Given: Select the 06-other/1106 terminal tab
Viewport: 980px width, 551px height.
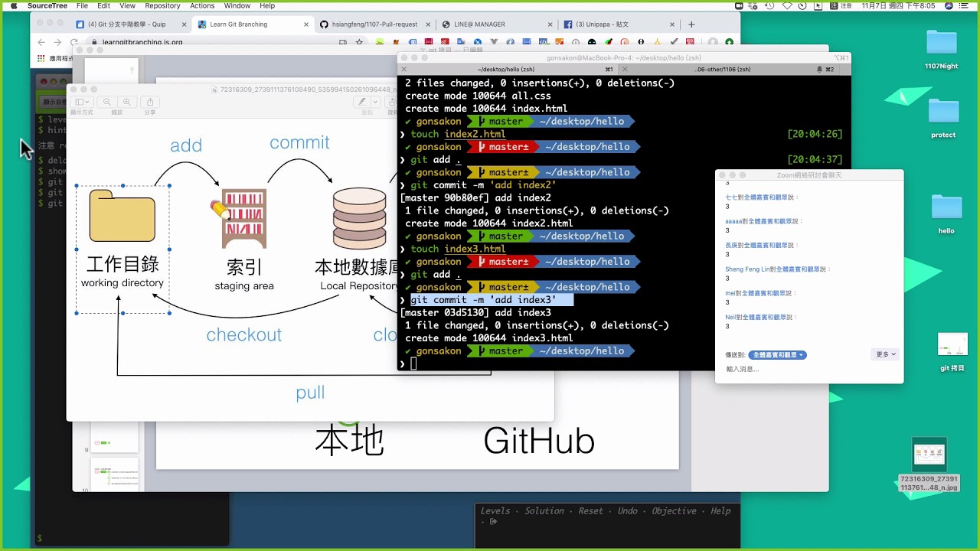Looking at the screenshot, I should click(724, 70).
